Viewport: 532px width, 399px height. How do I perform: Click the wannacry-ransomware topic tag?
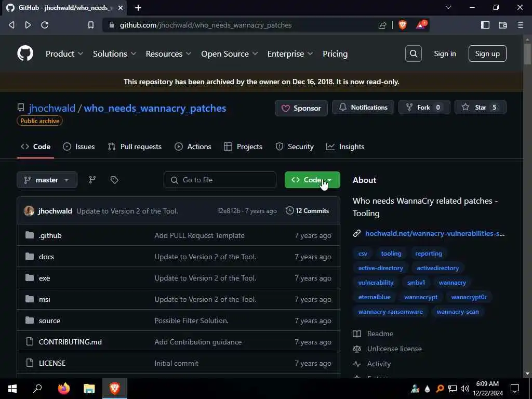tap(391, 312)
